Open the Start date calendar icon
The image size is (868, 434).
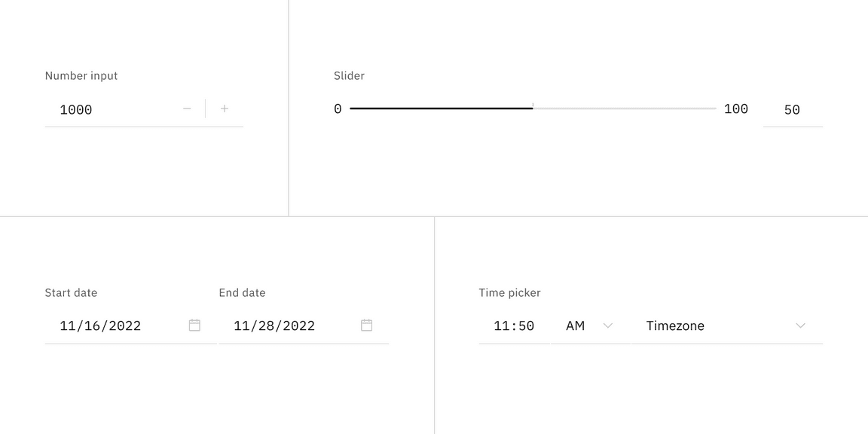pyautogui.click(x=194, y=325)
